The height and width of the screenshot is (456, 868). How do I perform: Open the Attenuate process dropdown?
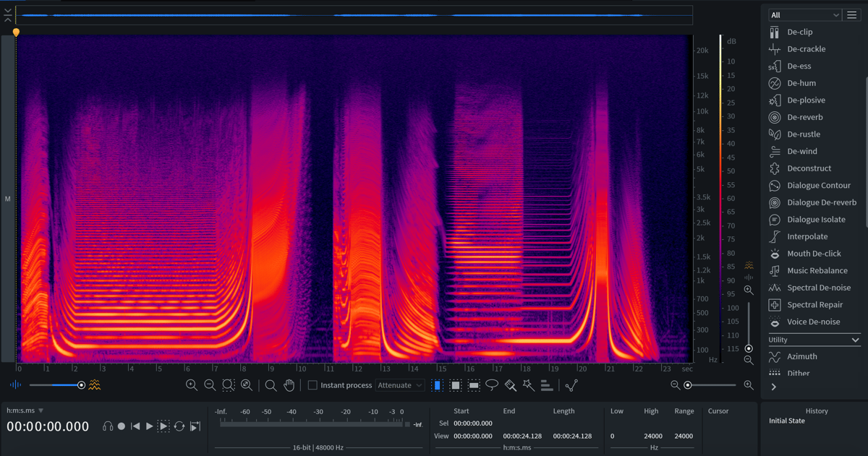coord(400,384)
